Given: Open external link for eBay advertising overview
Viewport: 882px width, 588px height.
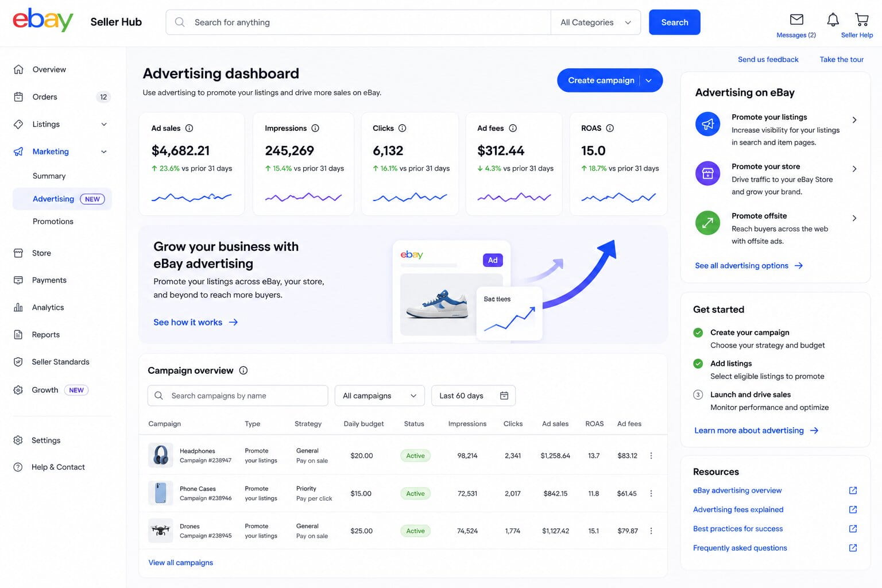Looking at the screenshot, I should (x=853, y=490).
